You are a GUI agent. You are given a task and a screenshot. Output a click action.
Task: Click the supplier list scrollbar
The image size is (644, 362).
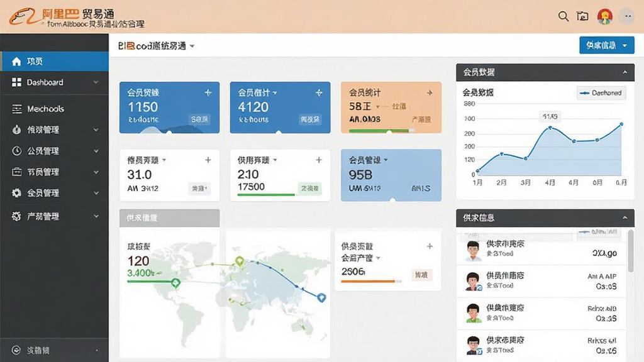point(630,250)
